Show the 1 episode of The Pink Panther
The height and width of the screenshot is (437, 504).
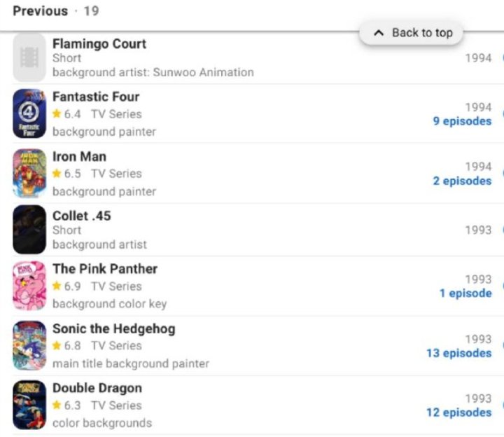click(x=465, y=293)
